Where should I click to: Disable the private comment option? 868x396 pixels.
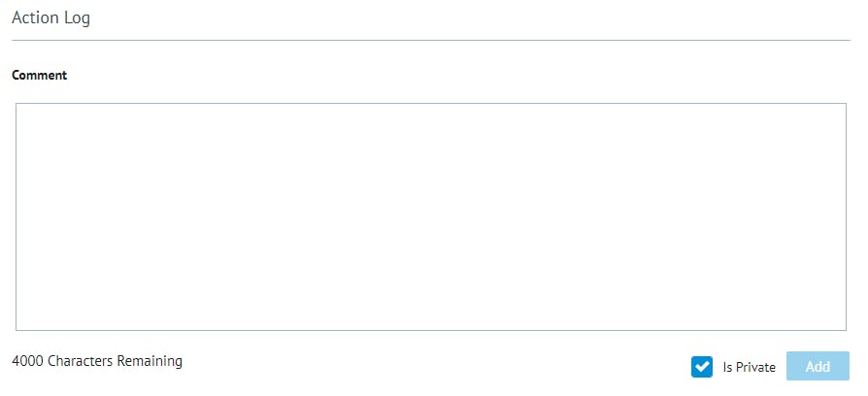point(702,367)
